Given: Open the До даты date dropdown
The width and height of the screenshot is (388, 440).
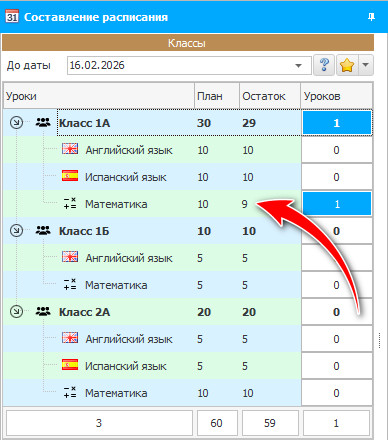Looking at the screenshot, I should [x=298, y=65].
